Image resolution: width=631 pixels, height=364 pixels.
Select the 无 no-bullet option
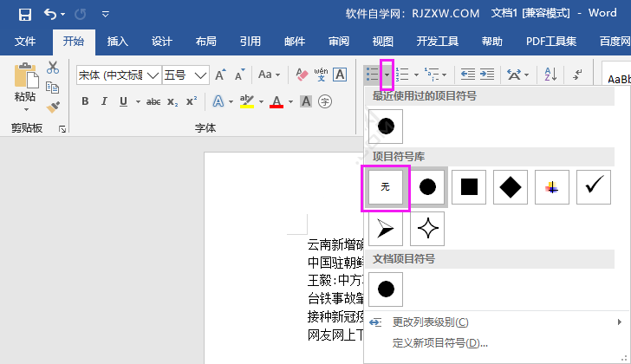click(386, 187)
